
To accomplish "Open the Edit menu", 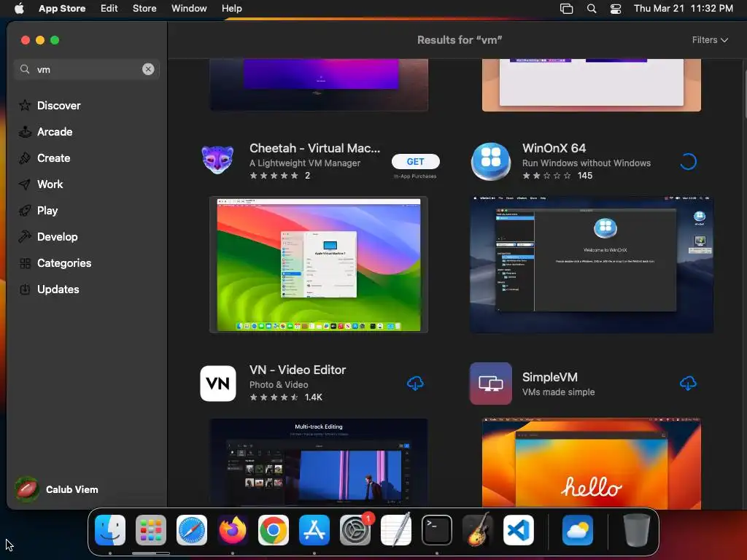I will [x=109, y=9].
